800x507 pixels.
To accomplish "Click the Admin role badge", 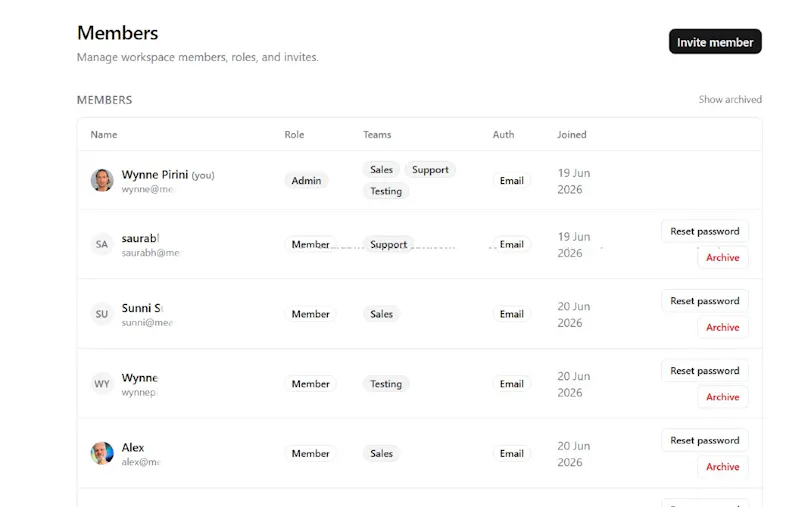I will click(x=306, y=181).
